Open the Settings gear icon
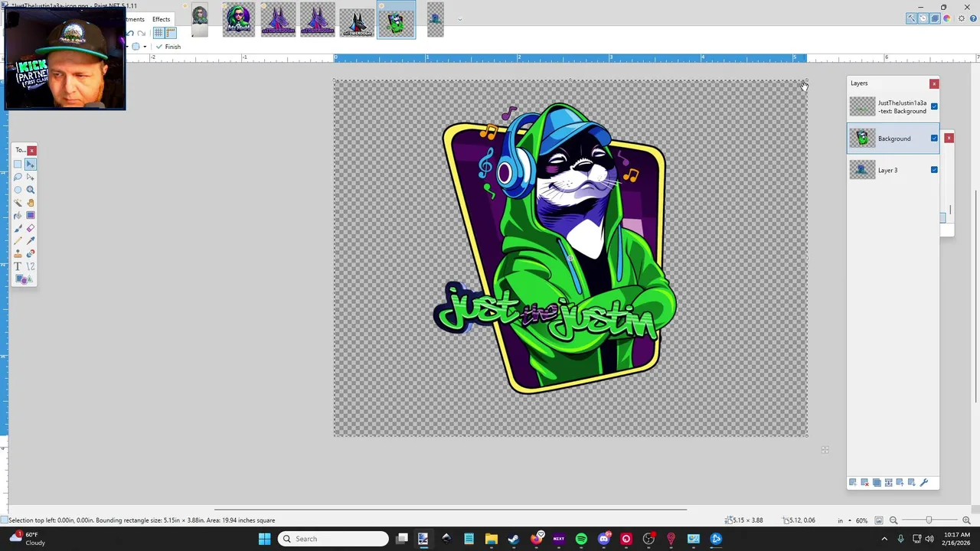This screenshot has height=551, width=980. [962, 18]
